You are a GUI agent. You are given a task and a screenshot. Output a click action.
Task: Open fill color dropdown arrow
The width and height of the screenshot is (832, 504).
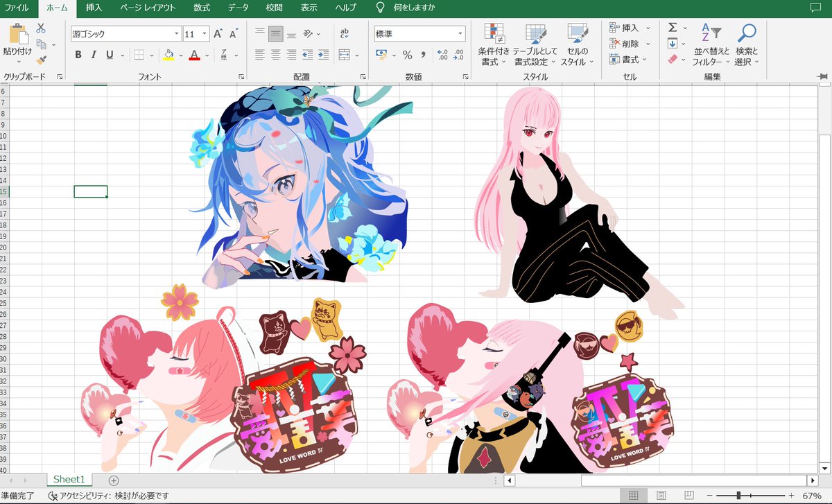click(182, 55)
